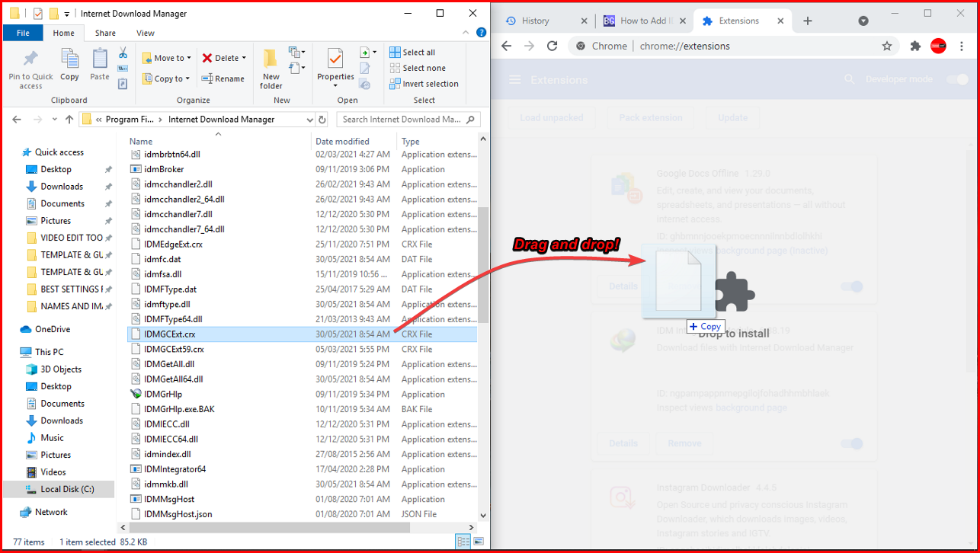Select Videos in navigation pane

point(53,472)
